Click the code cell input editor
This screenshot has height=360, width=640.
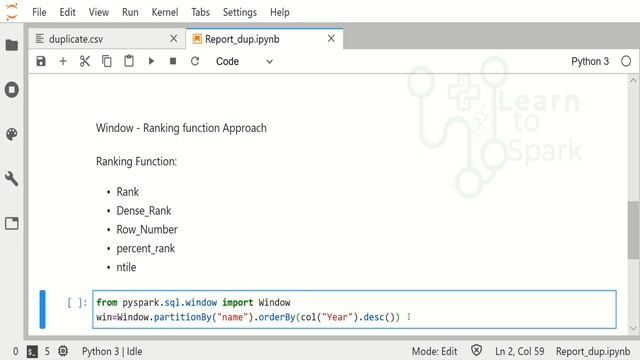[354, 309]
